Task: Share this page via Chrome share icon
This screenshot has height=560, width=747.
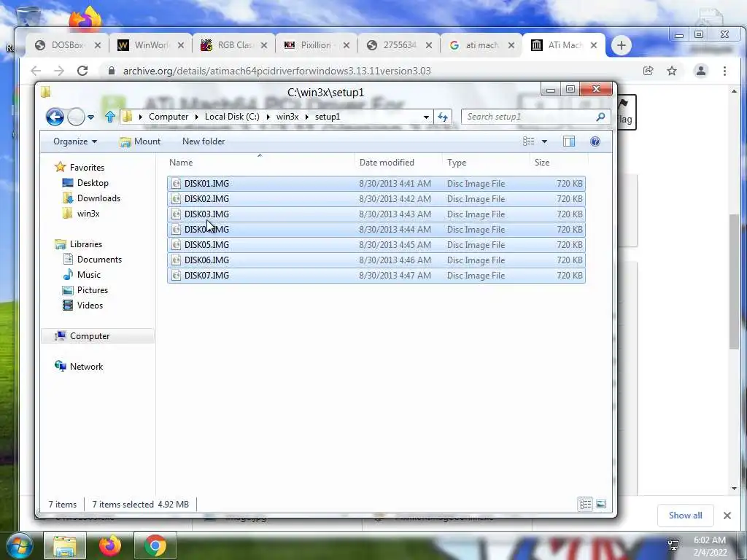Action: click(648, 71)
